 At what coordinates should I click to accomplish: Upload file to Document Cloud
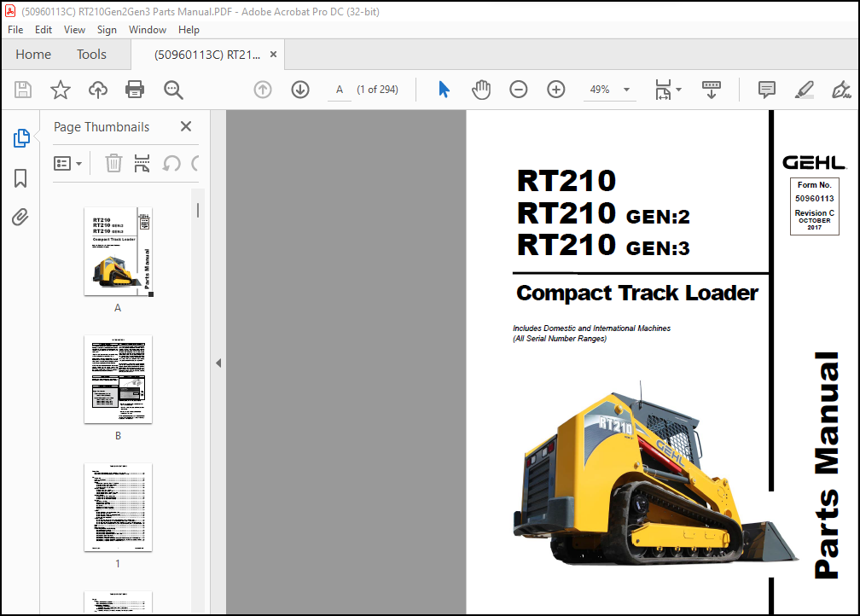[97, 90]
